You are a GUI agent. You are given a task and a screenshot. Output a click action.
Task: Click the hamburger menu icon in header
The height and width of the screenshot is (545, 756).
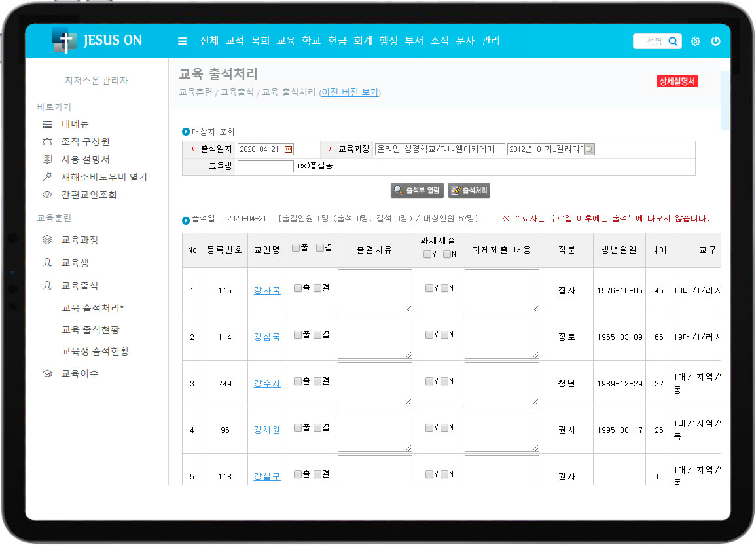tap(183, 41)
